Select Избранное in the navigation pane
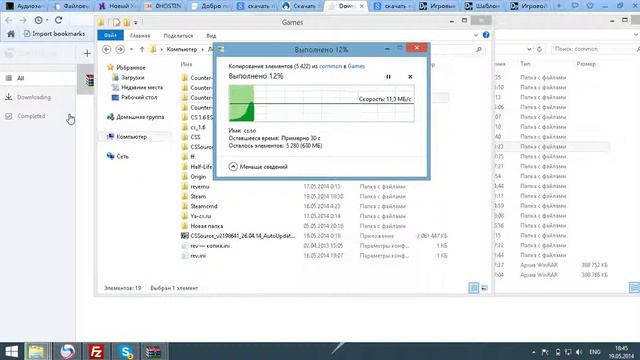 126,67
